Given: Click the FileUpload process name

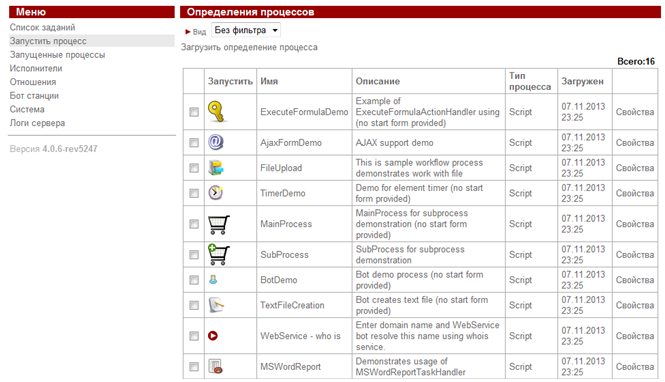Looking at the screenshot, I should 281,168.
